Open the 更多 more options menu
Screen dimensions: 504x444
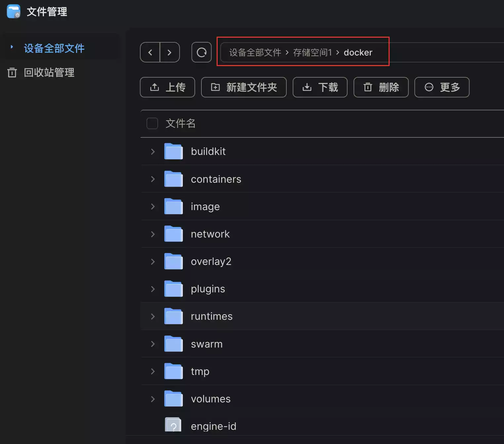(x=441, y=87)
